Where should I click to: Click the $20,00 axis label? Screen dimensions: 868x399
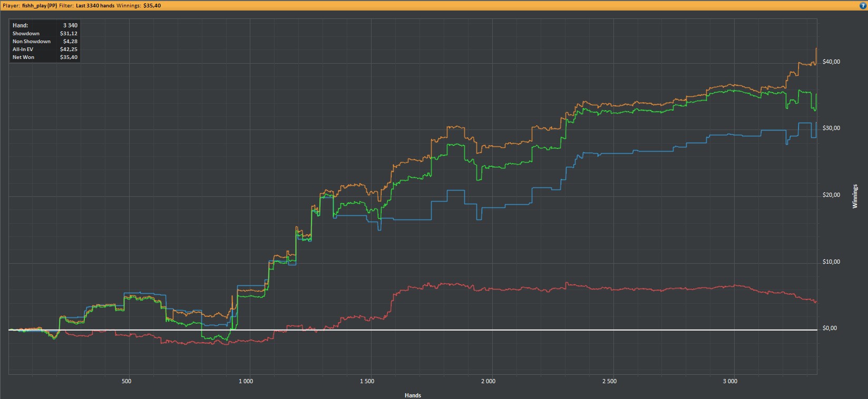click(x=831, y=195)
